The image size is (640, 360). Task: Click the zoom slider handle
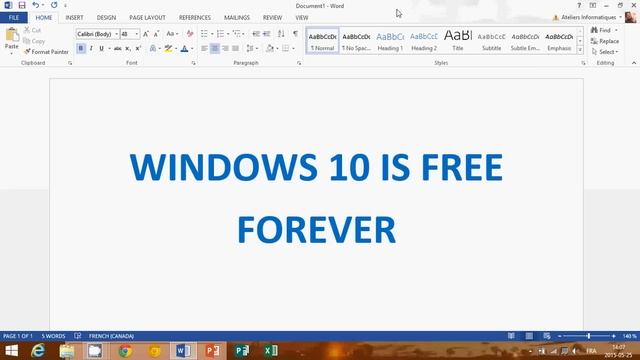click(589, 336)
